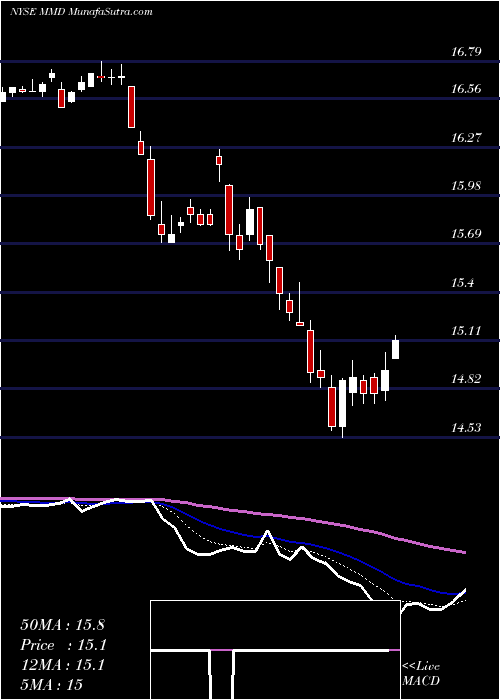Click the <<Live MACD label
Viewport: 500px width, 700px height.
pyautogui.click(x=421, y=673)
